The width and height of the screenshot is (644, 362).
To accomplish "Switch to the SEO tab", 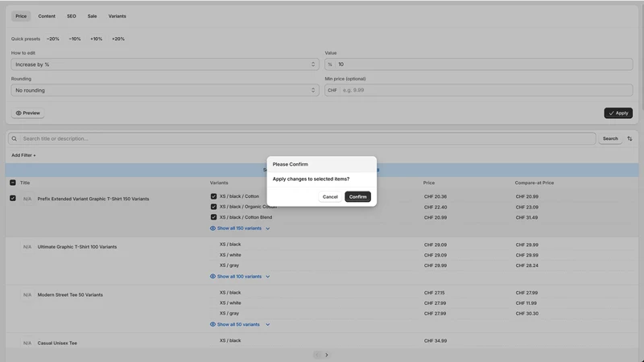I will 72,16.
